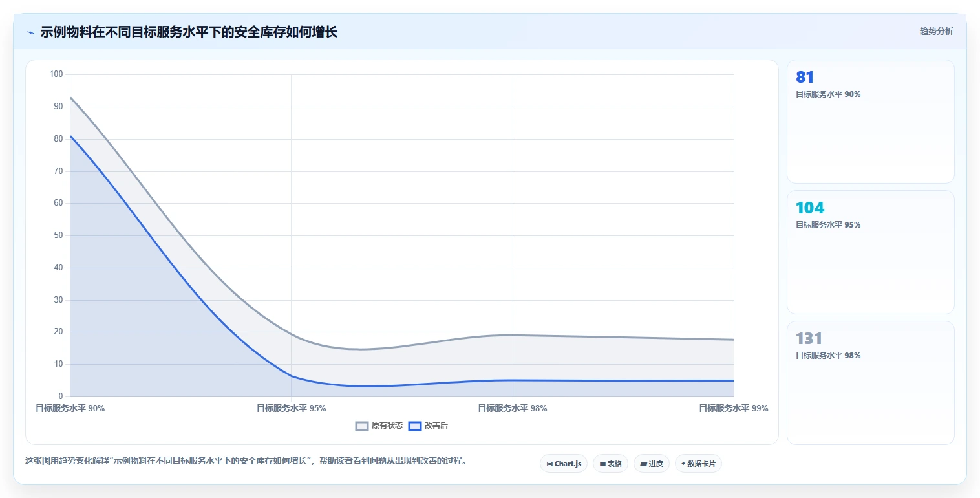The width and height of the screenshot is (980, 498).
Task: Click the 原有状态 line start point at 93
Action: (70, 98)
